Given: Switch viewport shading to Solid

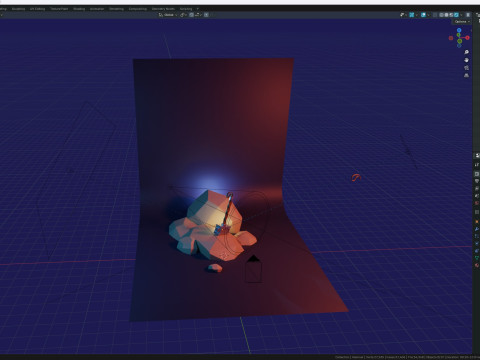Looking at the screenshot, I should 446,15.
